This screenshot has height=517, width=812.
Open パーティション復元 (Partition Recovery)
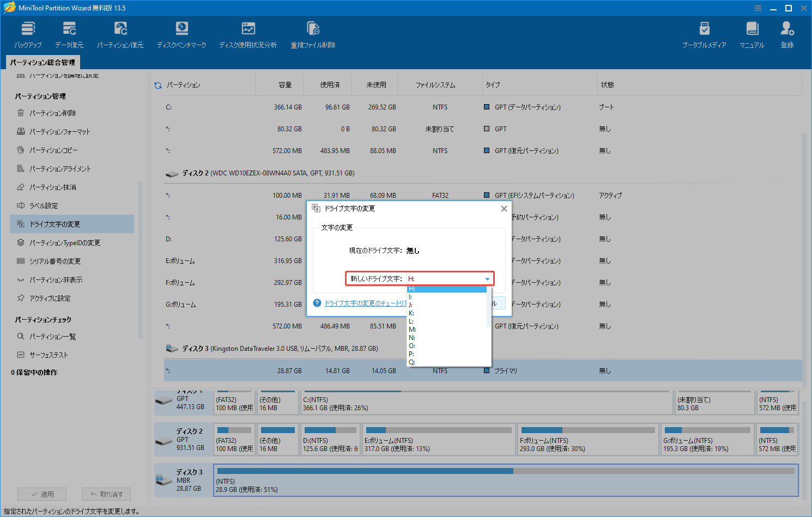(x=120, y=34)
